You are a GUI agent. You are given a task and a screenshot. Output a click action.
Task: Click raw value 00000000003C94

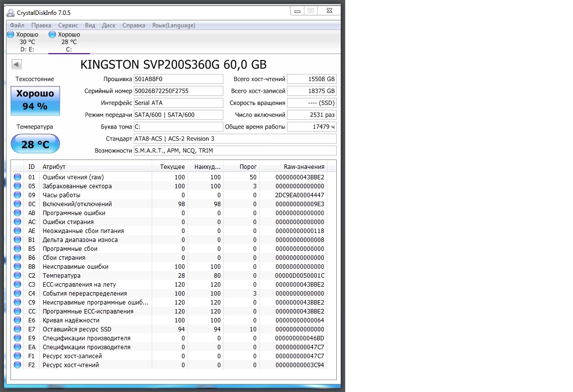[x=299, y=365]
